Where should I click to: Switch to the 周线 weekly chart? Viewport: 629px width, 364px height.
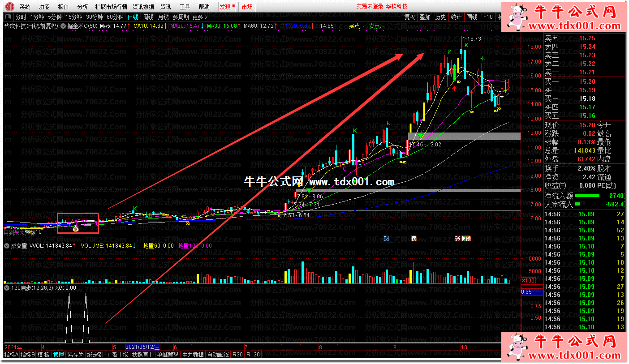point(148,17)
